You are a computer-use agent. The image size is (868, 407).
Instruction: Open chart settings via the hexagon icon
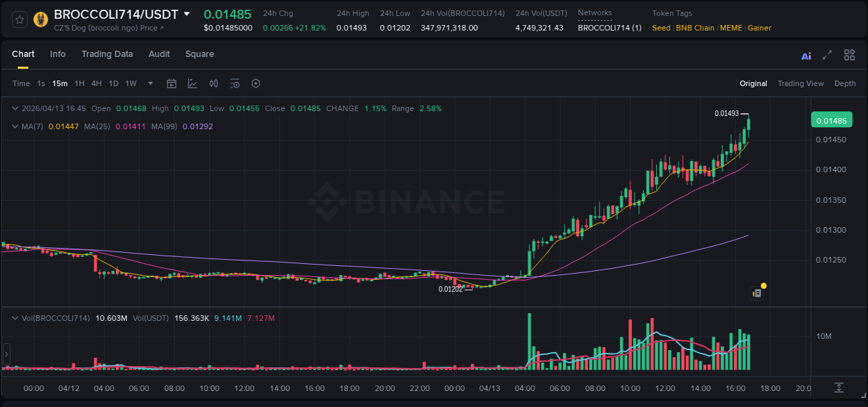(256, 83)
